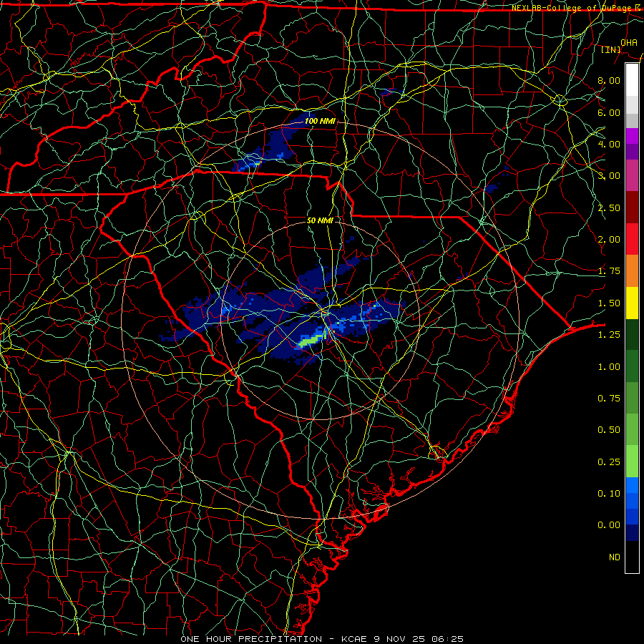Select the bright magenta swatch near 4.00

tap(632, 136)
